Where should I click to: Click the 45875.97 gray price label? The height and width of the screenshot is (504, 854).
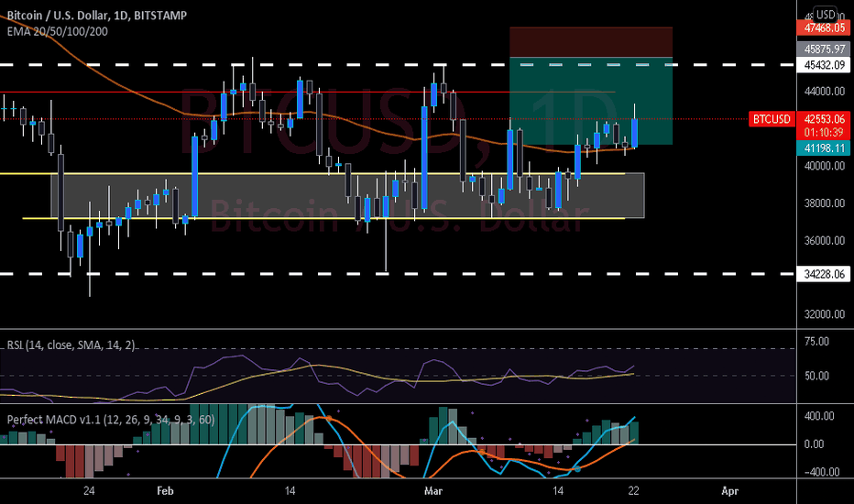(825, 49)
